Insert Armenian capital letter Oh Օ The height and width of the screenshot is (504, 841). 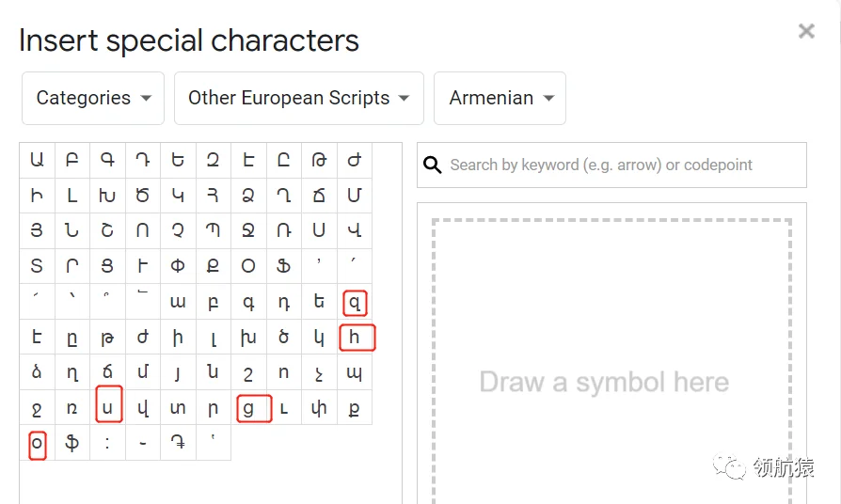[x=249, y=266]
